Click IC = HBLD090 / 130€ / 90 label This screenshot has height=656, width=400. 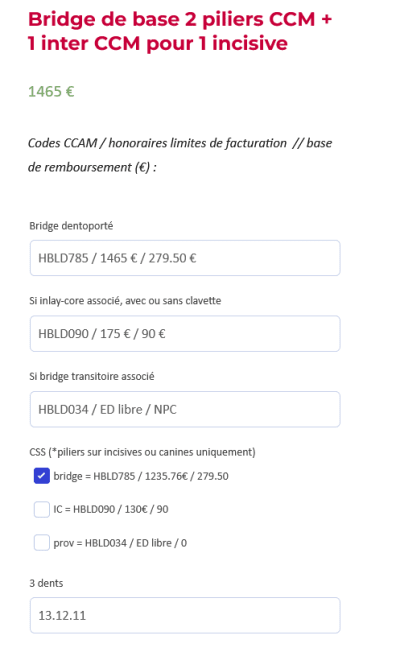pyautogui.click(x=111, y=509)
